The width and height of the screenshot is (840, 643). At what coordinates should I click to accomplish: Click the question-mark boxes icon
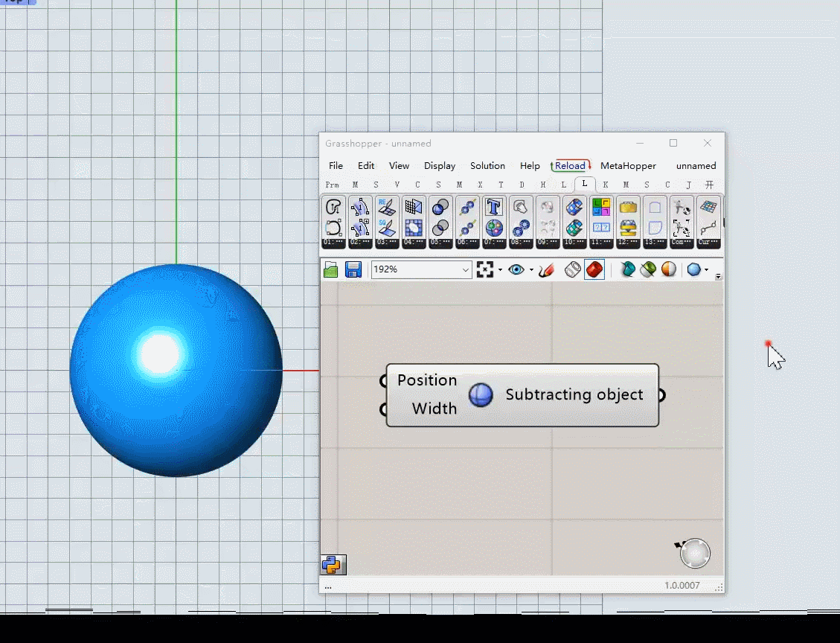point(601,228)
